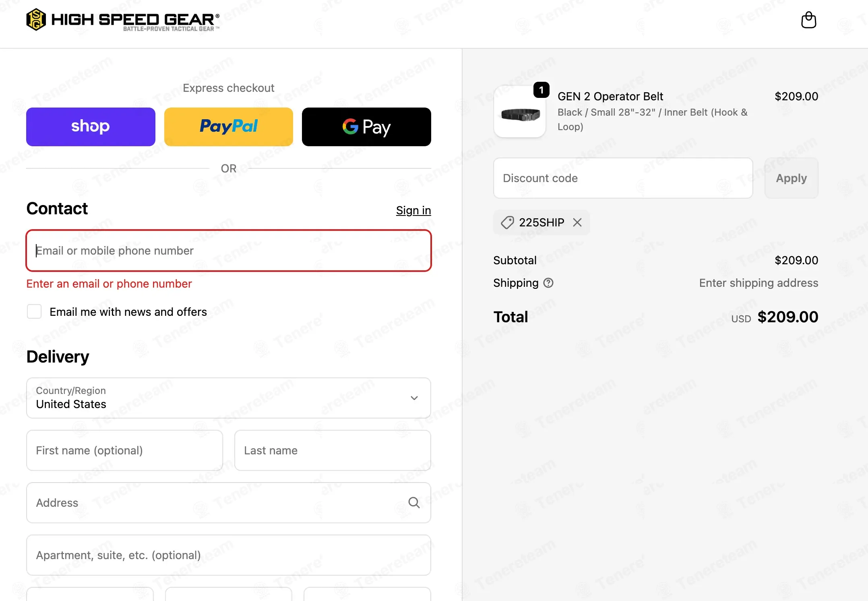Click the 225SHIP discount tag icon
This screenshot has width=868, height=601.
coord(507,222)
